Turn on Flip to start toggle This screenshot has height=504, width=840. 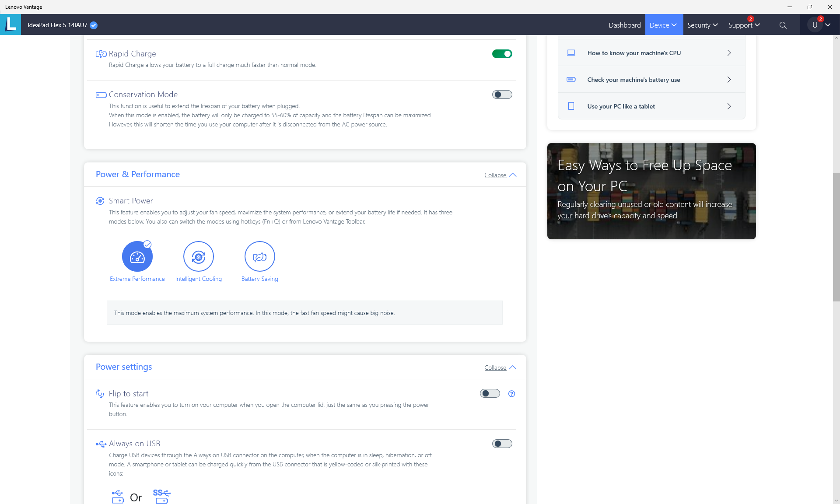click(490, 393)
